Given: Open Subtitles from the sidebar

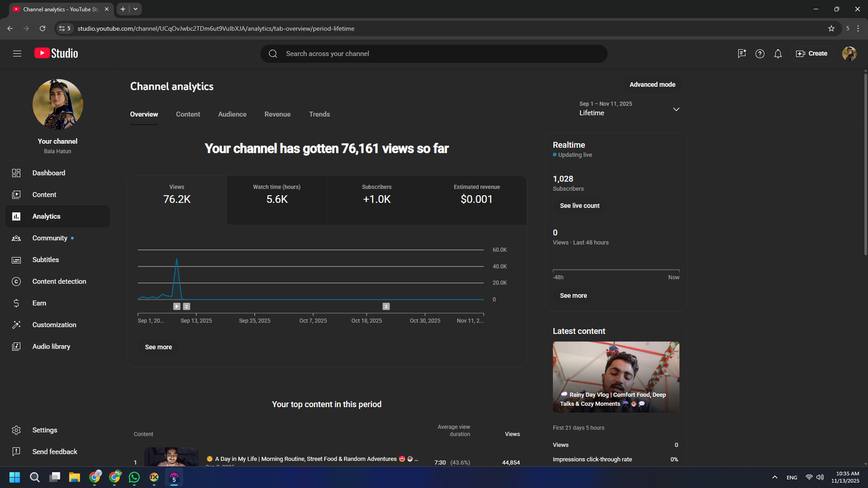Looking at the screenshot, I should (x=46, y=260).
